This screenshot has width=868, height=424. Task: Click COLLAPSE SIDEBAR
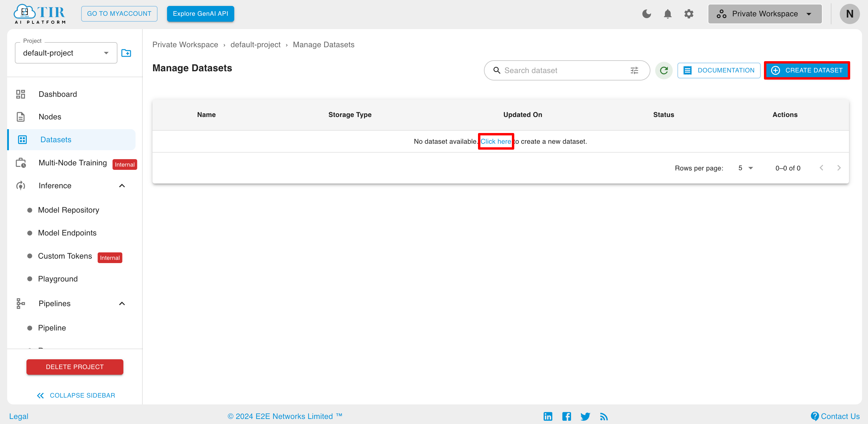(x=76, y=395)
